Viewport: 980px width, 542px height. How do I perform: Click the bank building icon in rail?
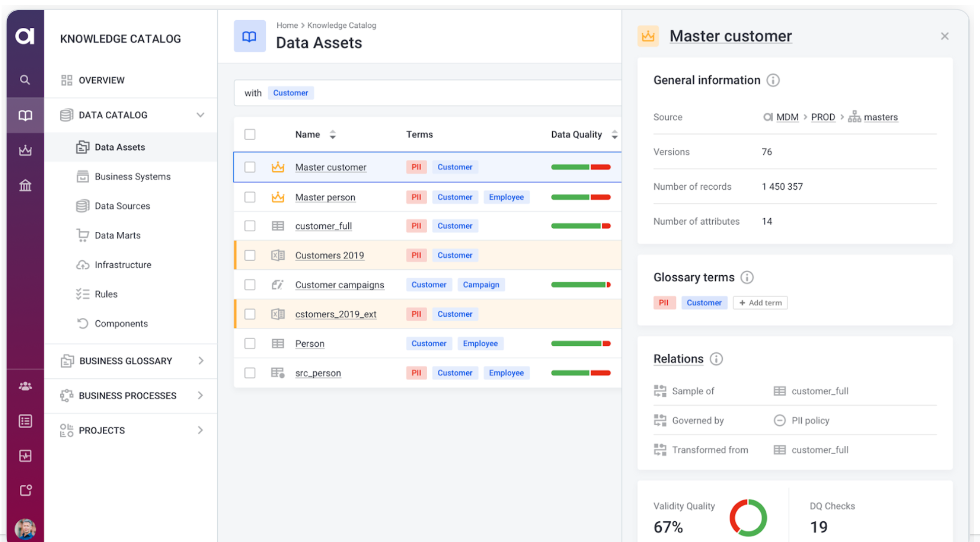(25, 186)
